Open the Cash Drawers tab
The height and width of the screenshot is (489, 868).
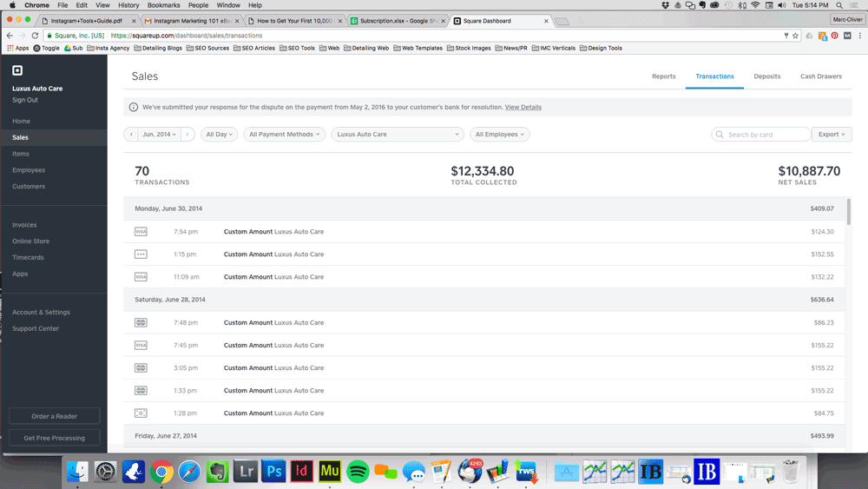click(x=821, y=76)
